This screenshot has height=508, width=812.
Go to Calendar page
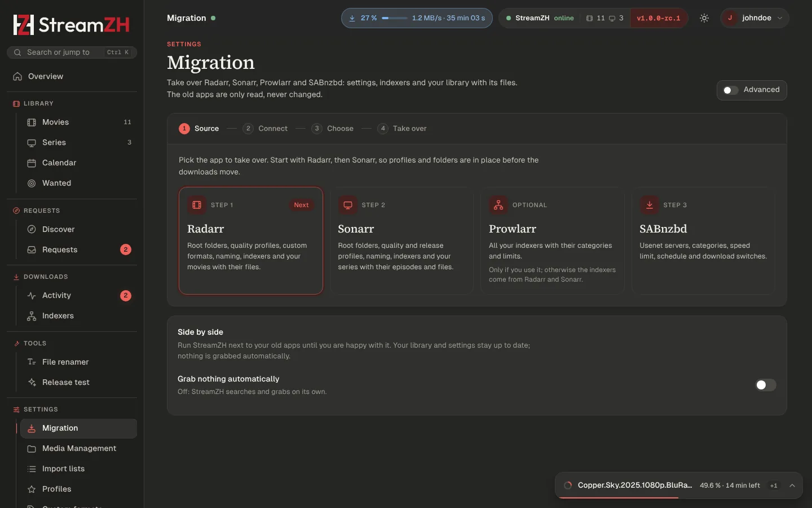coord(78,163)
